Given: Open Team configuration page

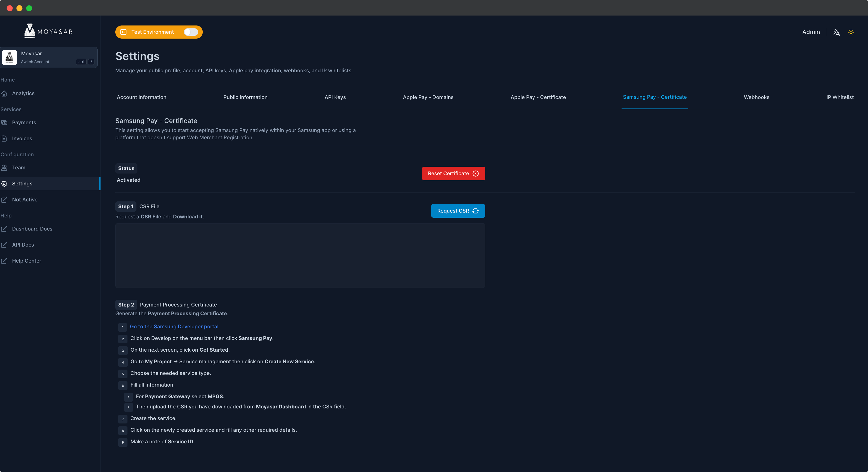Looking at the screenshot, I should 18,167.
